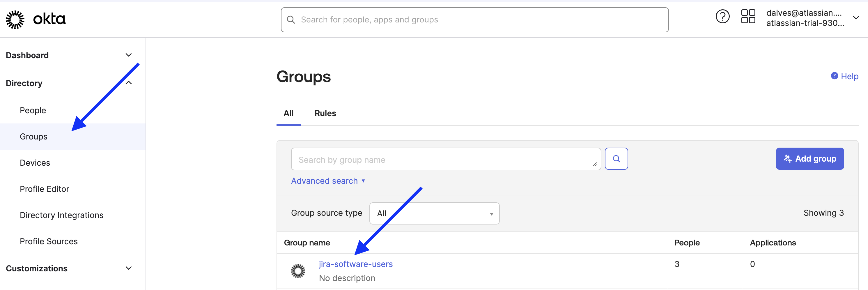Click the 'No description' text
This screenshot has width=868, height=290.
point(347,278)
